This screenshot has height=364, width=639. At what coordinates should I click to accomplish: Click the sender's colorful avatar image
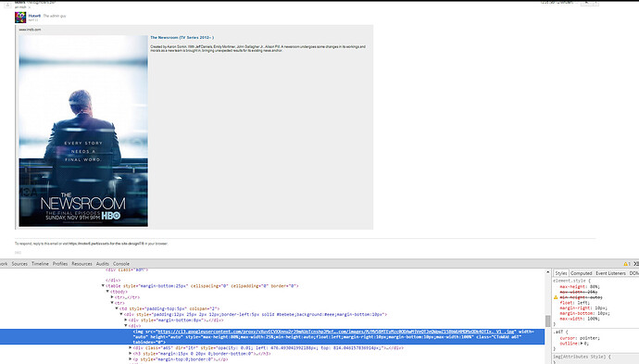click(20, 17)
